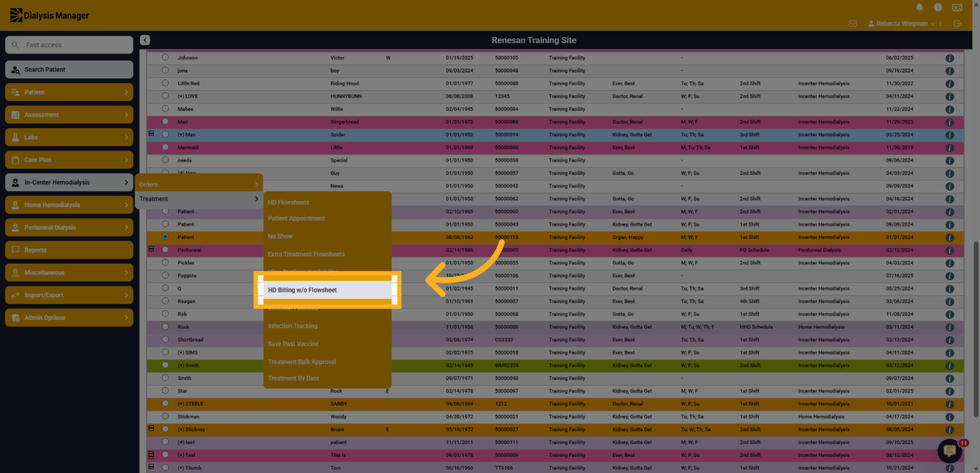Click the flag icon on Stickney Bruce row
Viewport: 980px width, 473px height.
(x=151, y=428)
